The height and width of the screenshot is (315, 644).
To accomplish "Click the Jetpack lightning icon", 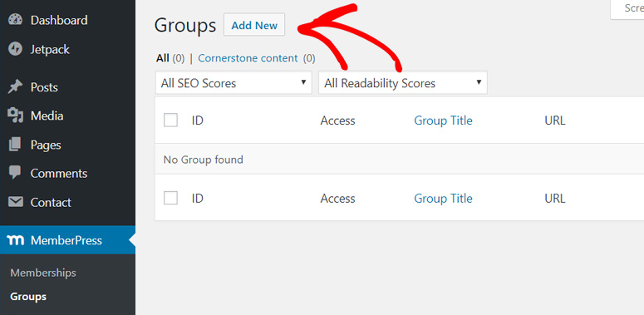I will coord(15,49).
